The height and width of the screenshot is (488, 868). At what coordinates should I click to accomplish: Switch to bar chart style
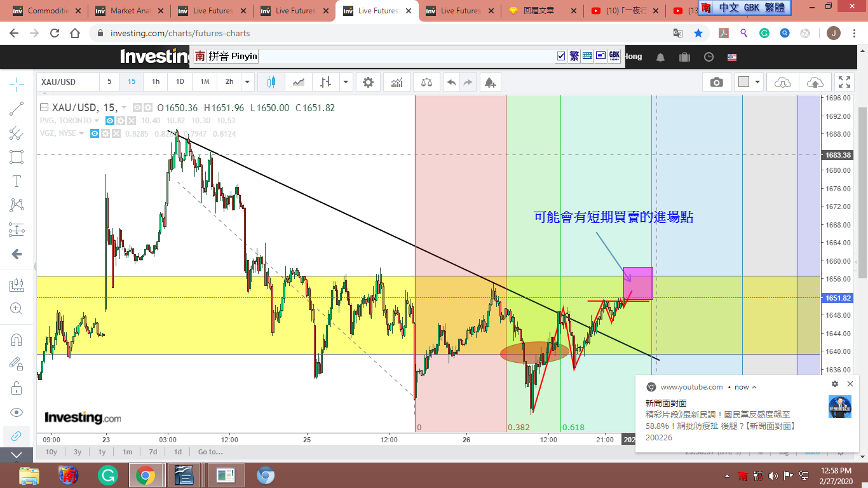[x=326, y=82]
